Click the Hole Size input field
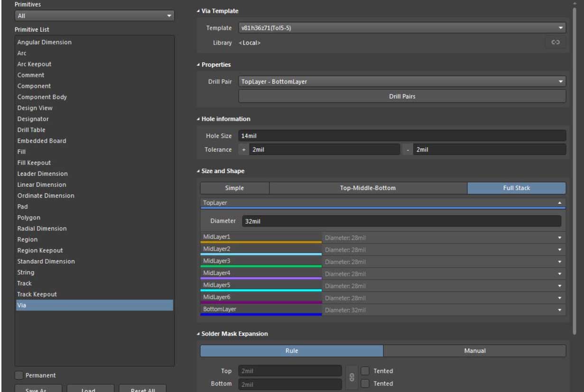The image size is (584, 392). (x=402, y=136)
